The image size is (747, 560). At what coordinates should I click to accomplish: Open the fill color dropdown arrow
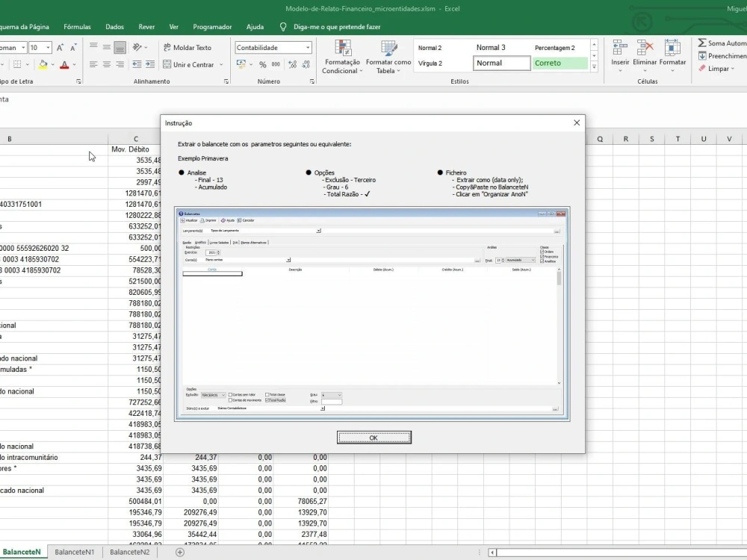click(x=52, y=64)
